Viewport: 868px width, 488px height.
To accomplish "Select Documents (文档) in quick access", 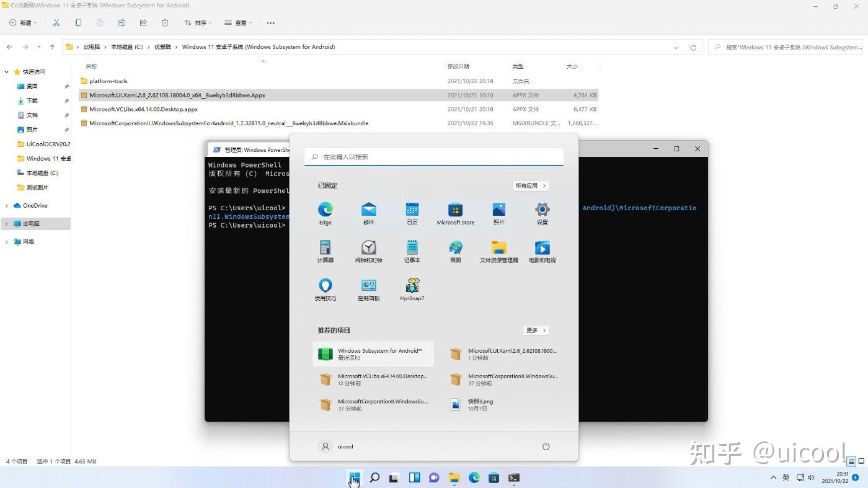I will click(x=32, y=115).
